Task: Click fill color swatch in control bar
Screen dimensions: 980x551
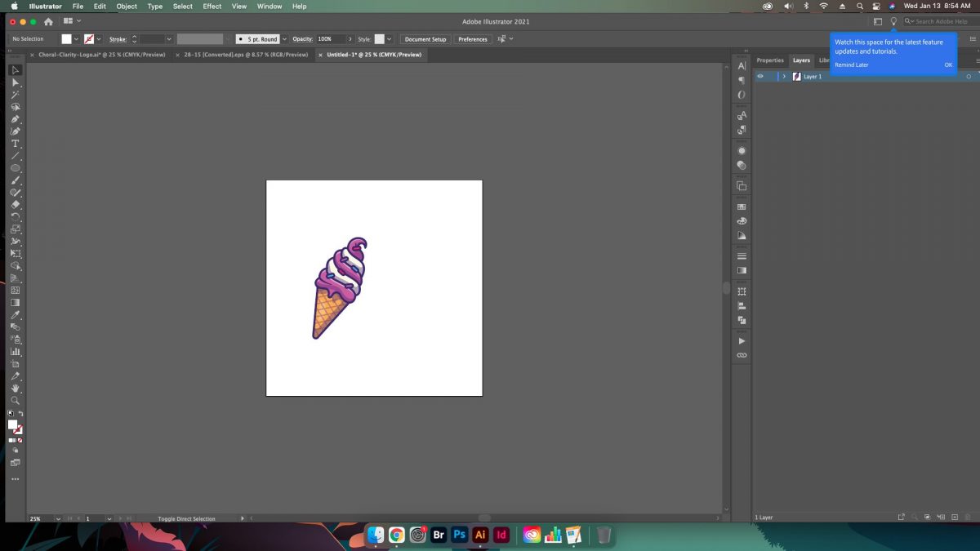Action: coord(66,39)
